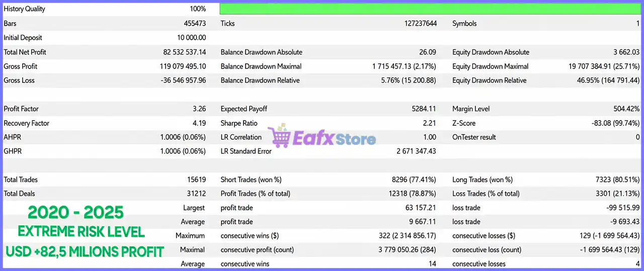
Task: Click LR Standard Error value 2 671 347.43
Action: click(x=416, y=151)
